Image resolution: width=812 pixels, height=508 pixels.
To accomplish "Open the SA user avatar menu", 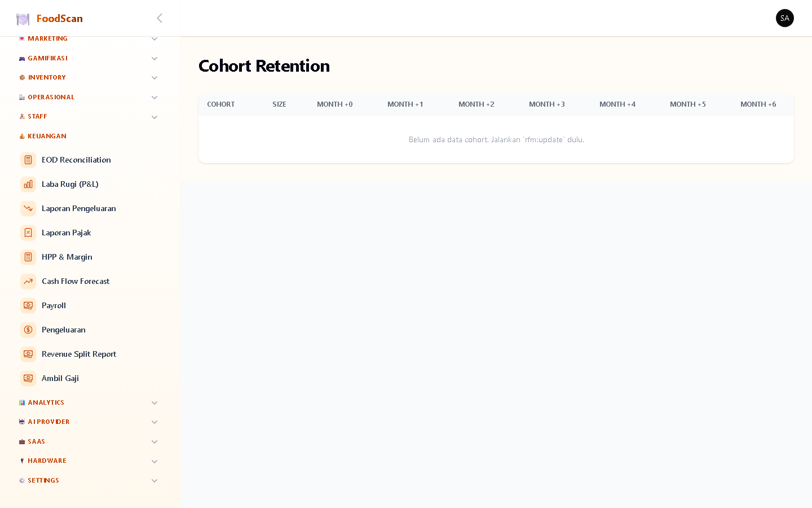I will (x=784, y=18).
